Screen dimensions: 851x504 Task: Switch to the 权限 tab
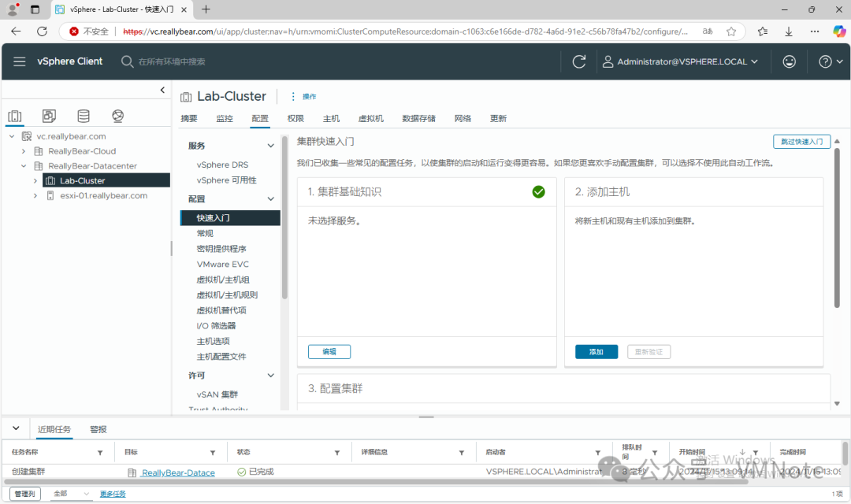click(x=295, y=119)
